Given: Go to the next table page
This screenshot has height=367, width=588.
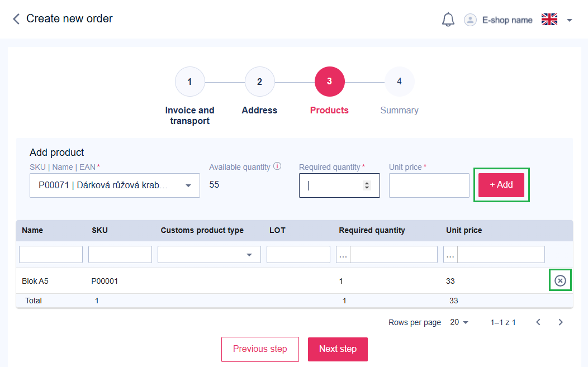Looking at the screenshot, I should [x=561, y=322].
